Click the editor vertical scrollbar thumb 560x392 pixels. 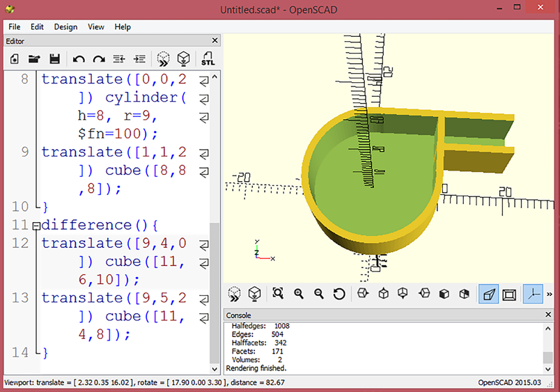coord(215,292)
